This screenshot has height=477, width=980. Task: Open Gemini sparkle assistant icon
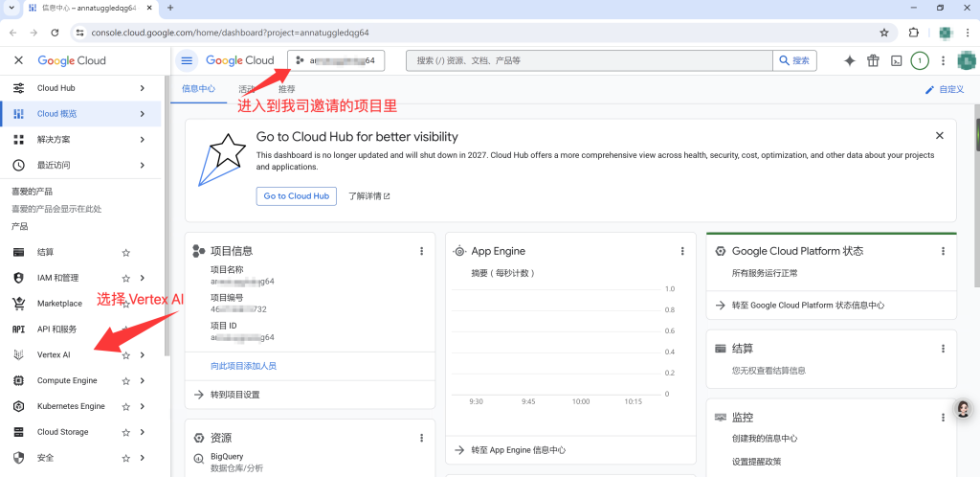click(x=850, y=60)
